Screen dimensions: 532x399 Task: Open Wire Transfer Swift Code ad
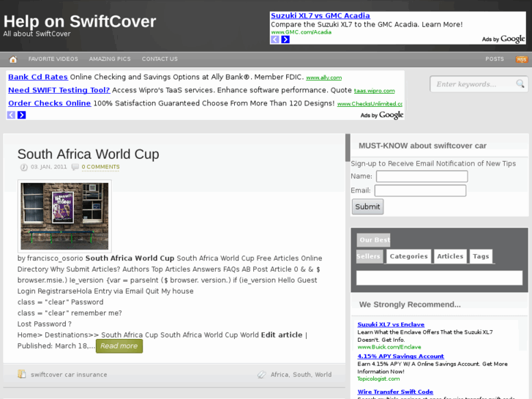[395, 392]
